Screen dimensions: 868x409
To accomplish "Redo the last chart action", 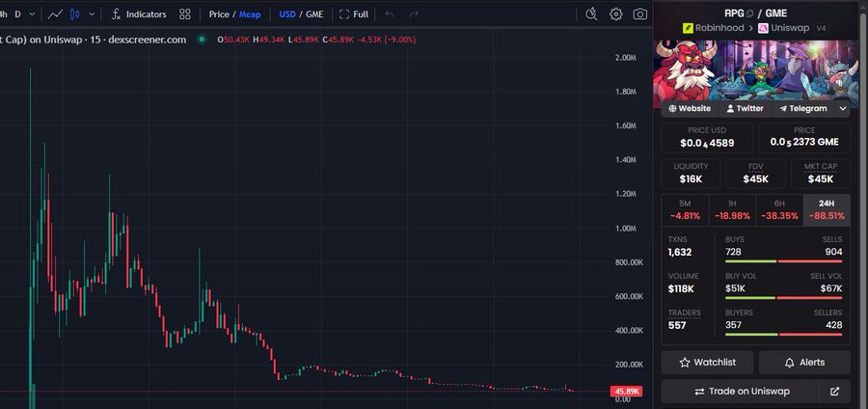I will 414,14.
